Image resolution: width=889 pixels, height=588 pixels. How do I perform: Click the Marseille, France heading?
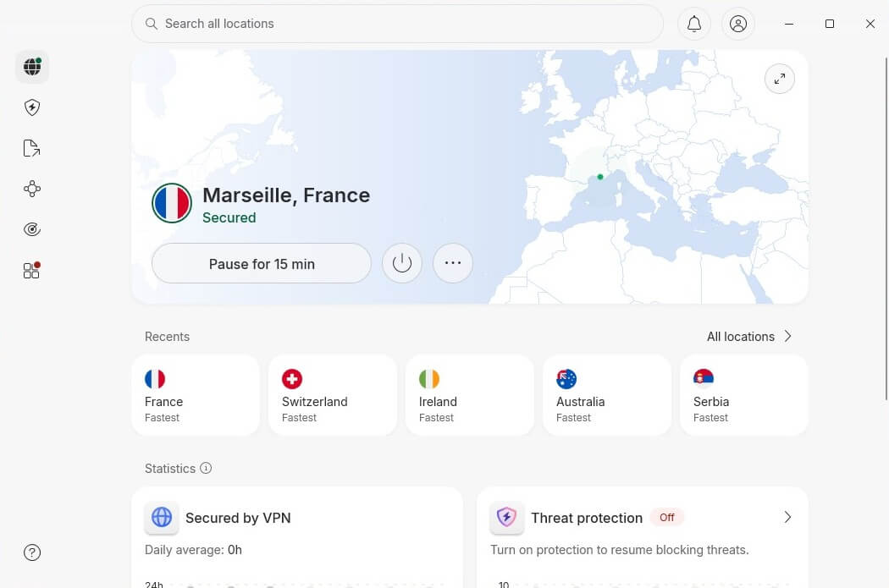[x=286, y=195]
